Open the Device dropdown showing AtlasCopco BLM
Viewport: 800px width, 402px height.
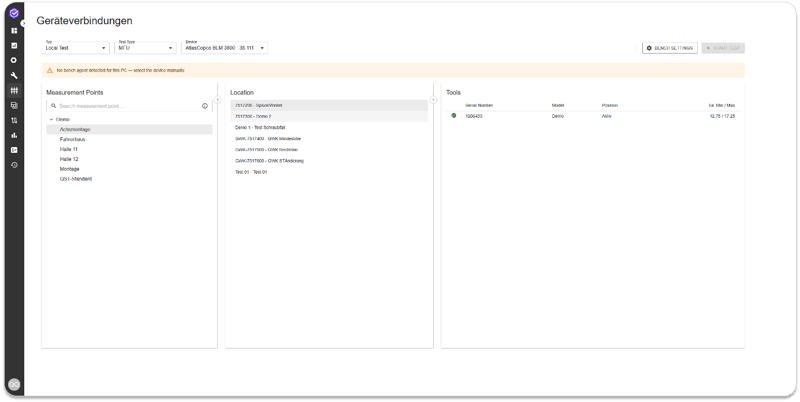[224, 47]
